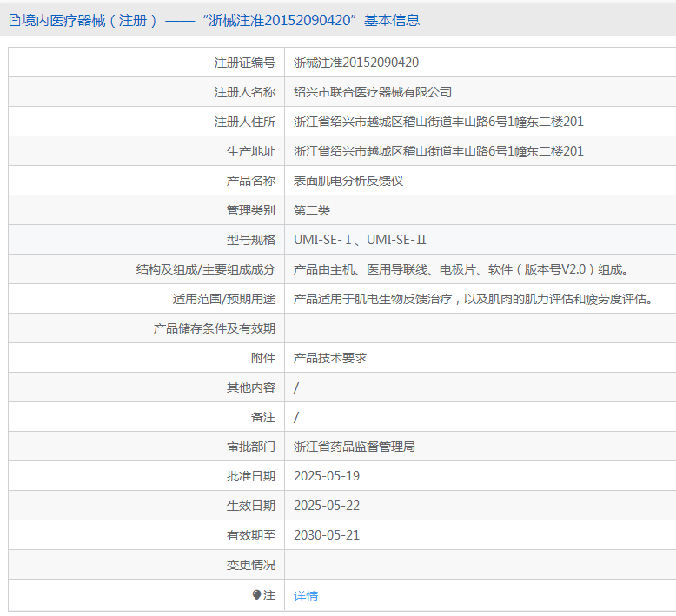Select model value UMI-SE-Ⅰ、UMI-SE-Ⅱ
The width and height of the screenshot is (676, 616).
(x=360, y=240)
